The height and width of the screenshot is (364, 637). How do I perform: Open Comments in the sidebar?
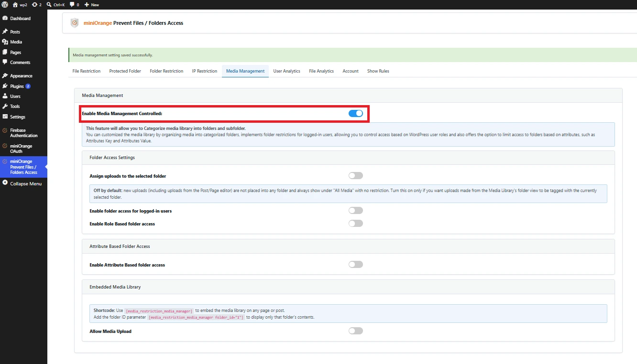pos(20,63)
